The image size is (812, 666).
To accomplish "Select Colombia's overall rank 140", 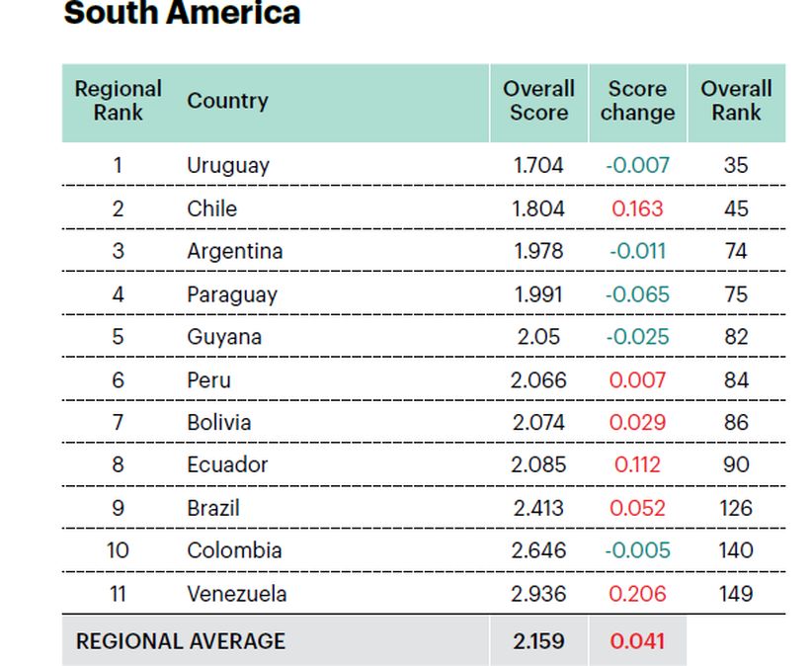I will (736, 550).
